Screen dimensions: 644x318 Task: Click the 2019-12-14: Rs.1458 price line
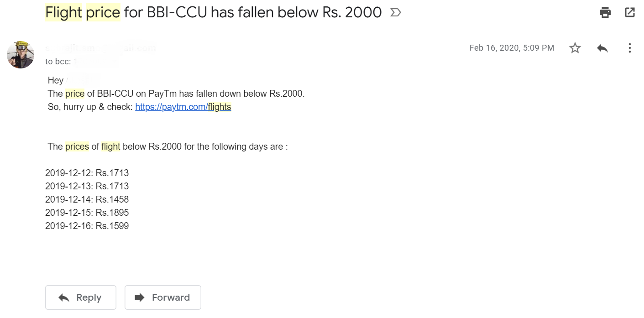pos(87,199)
